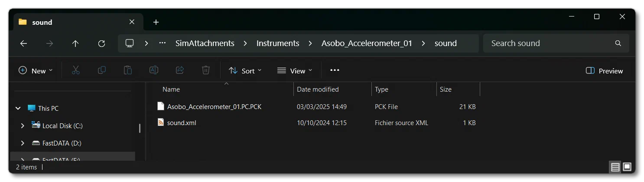The height and width of the screenshot is (182, 644).
Task: Open the address bar ellipsis for hidden folders
Action: pyautogui.click(x=163, y=43)
